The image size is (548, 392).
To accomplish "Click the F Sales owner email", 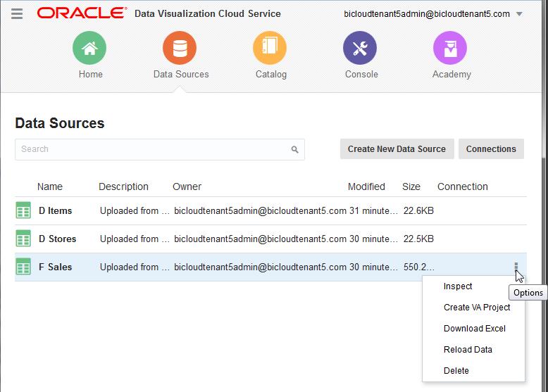I will tap(260, 267).
